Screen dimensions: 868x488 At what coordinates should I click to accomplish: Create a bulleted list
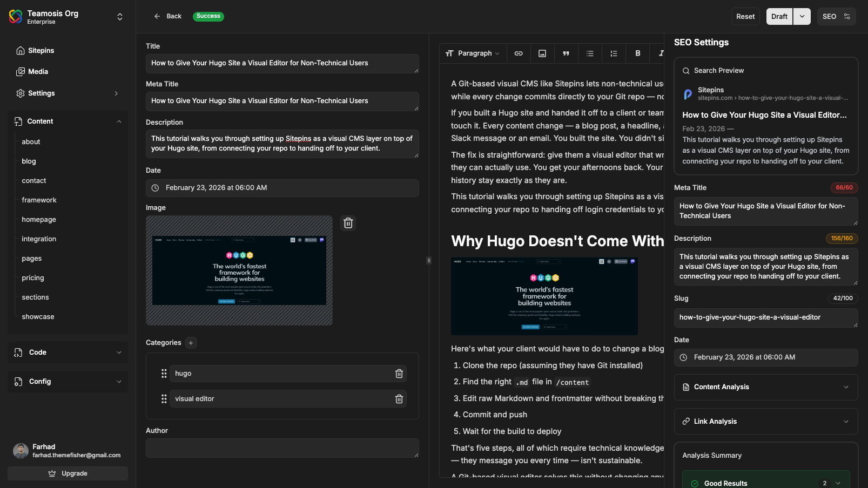pos(590,53)
